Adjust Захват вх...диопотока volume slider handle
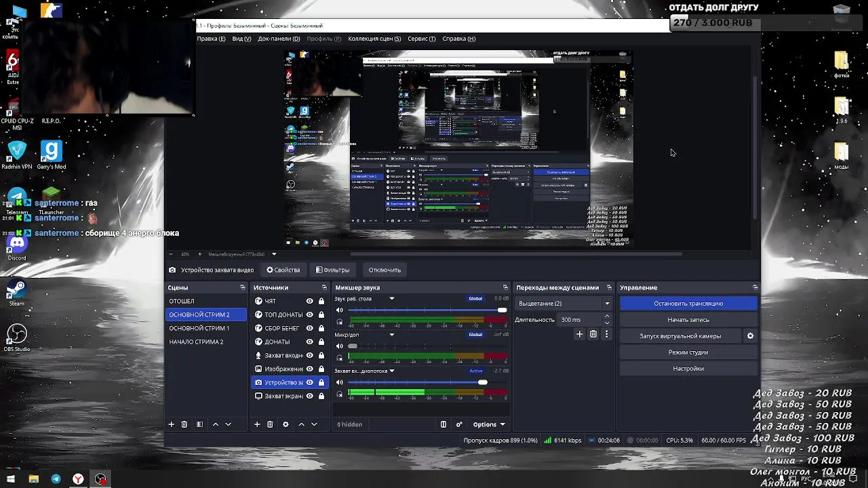Image resolution: width=868 pixels, height=488 pixels. click(x=482, y=382)
